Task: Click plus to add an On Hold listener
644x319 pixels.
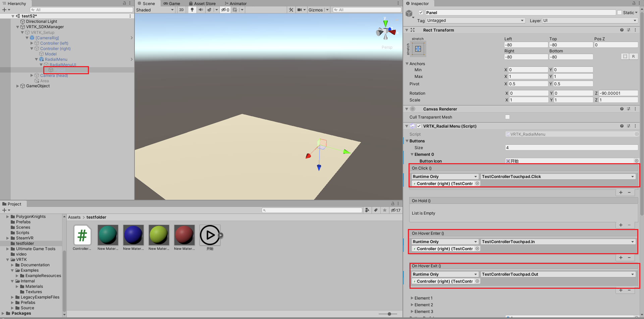Action: (621, 225)
